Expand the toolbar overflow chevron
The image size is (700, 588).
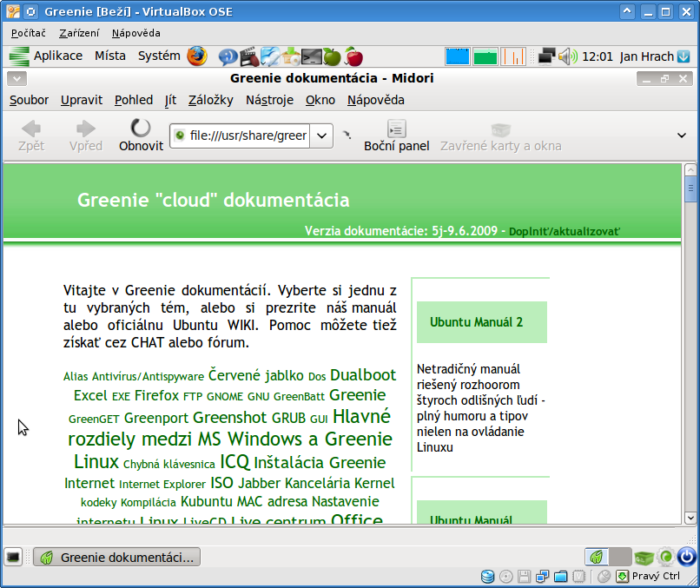coord(682,135)
